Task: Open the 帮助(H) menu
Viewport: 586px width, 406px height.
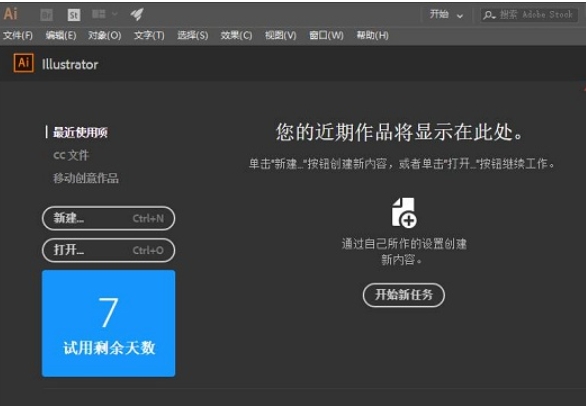Action: [372, 36]
